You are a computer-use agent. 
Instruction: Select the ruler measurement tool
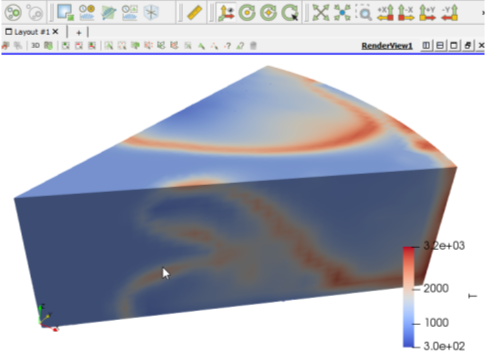point(194,13)
